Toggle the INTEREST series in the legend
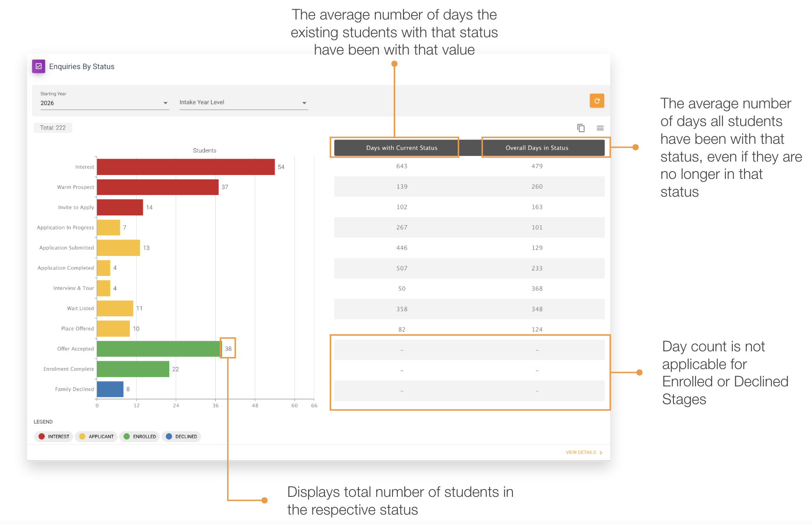Viewport: 812px width, 525px height. 53,437
